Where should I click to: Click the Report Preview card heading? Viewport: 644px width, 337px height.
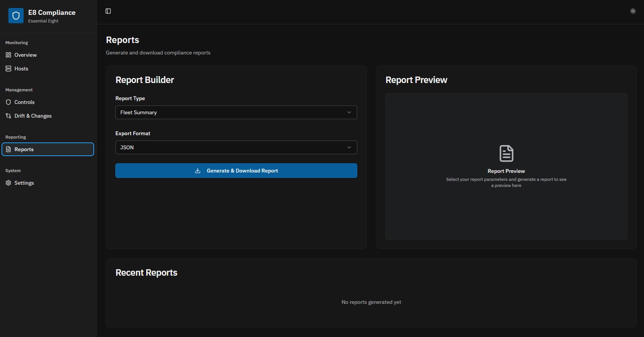pyautogui.click(x=416, y=80)
